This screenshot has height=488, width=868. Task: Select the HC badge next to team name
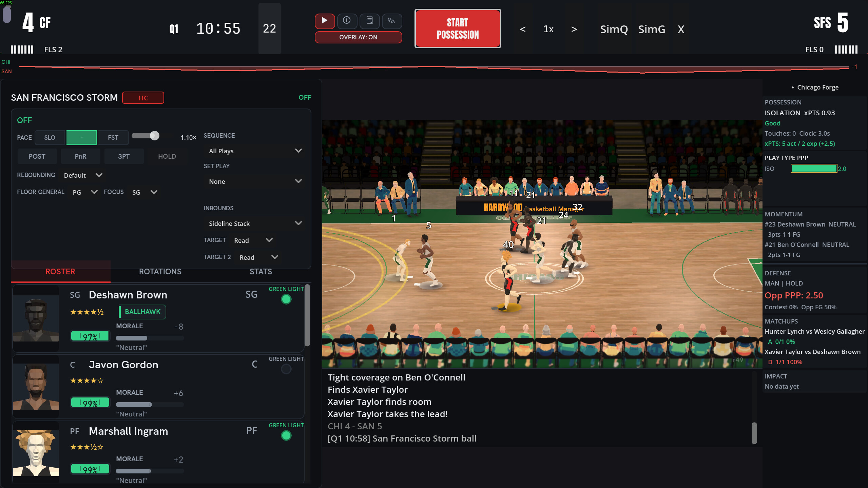click(143, 98)
